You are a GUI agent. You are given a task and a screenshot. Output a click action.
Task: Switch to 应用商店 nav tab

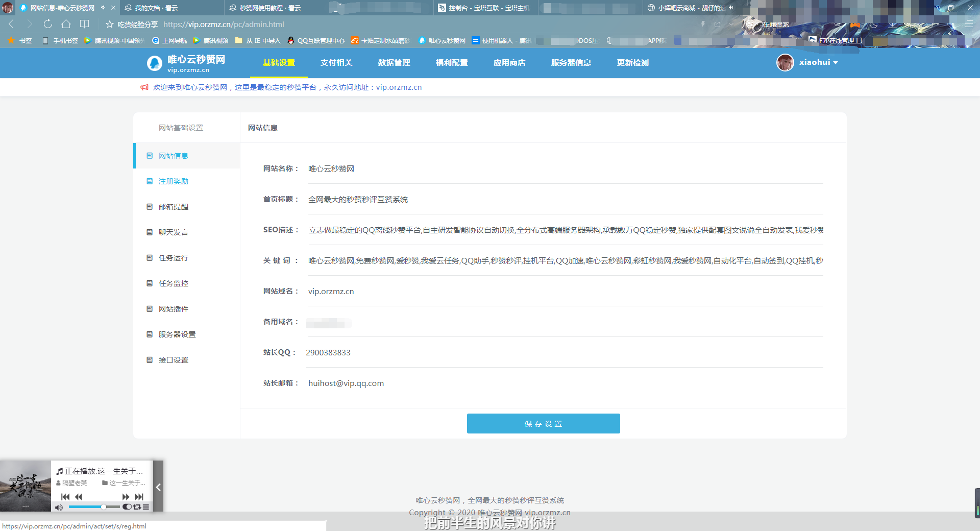(x=509, y=63)
